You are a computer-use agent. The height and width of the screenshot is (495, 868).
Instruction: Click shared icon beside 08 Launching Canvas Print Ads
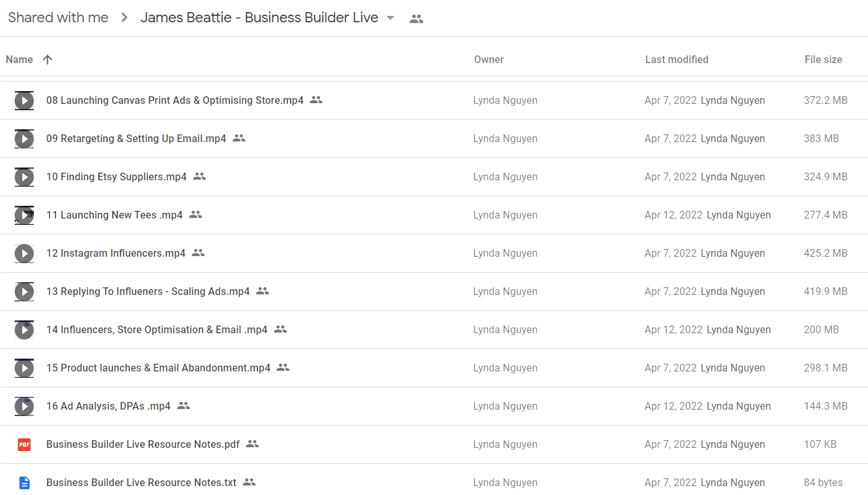coord(316,100)
